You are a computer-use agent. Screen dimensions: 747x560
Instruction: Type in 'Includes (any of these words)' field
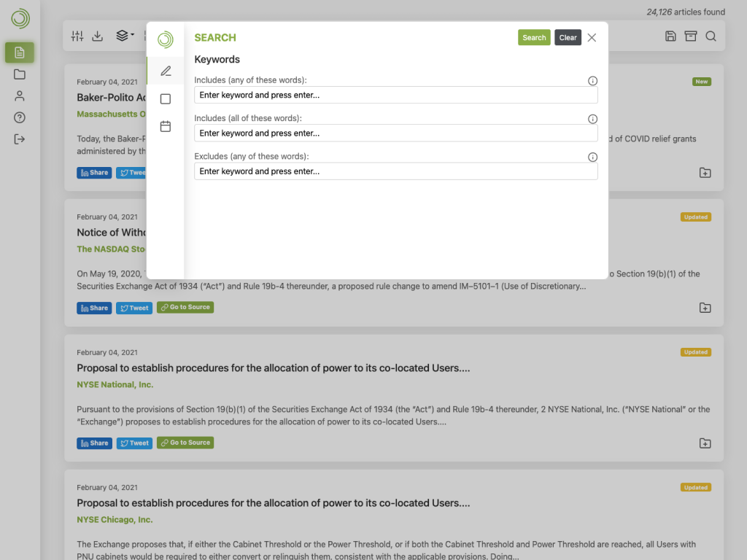(395, 95)
